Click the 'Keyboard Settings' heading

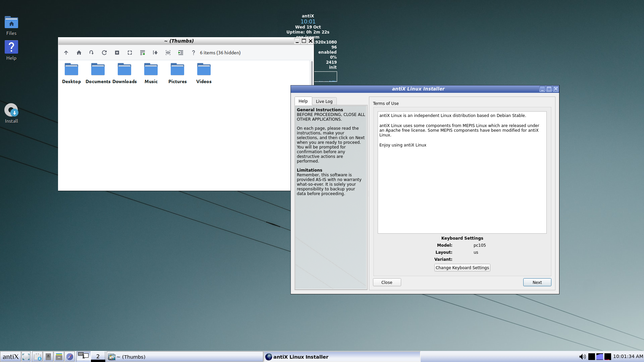pyautogui.click(x=462, y=238)
